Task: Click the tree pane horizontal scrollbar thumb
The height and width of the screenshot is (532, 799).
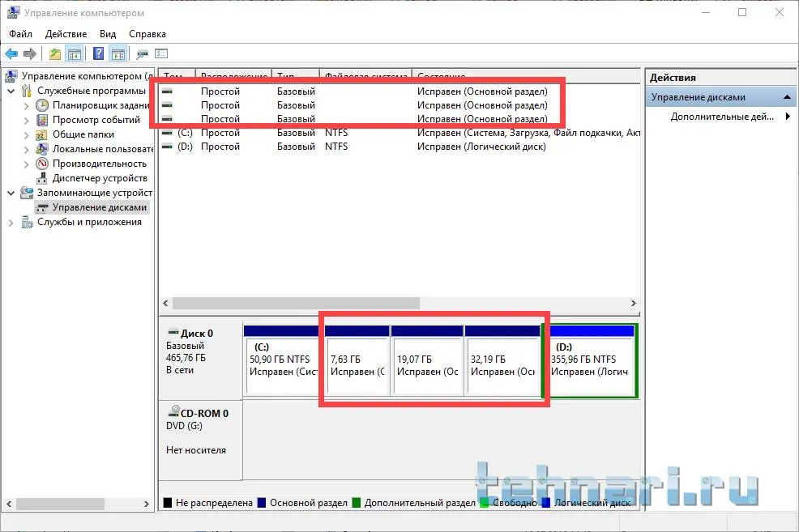Action: click(60, 504)
